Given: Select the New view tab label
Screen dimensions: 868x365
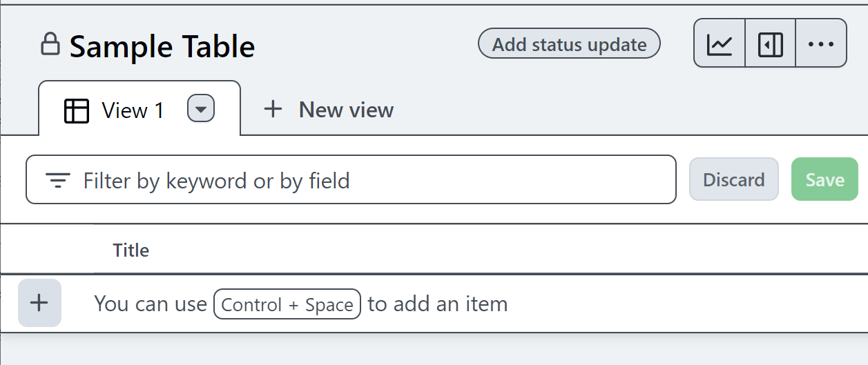Looking at the screenshot, I should pyautogui.click(x=346, y=110).
